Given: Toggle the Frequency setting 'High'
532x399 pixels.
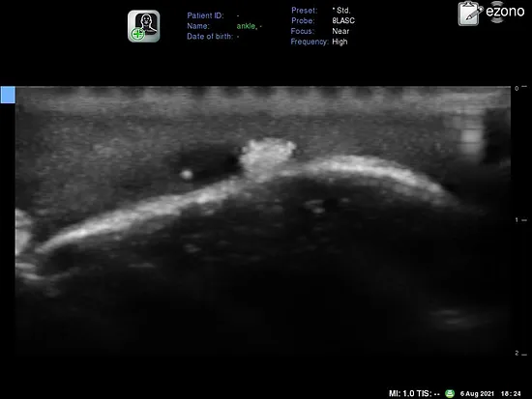Looking at the screenshot, I should (340, 42).
